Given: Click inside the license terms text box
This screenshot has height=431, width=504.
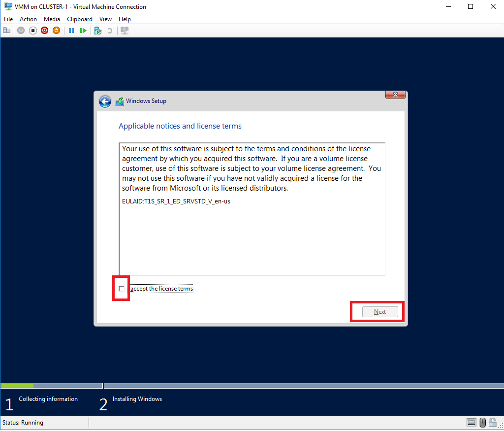Looking at the screenshot, I should (x=252, y=209).
